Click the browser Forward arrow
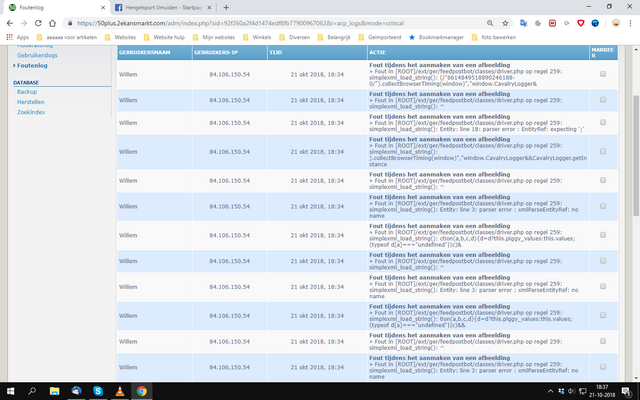 24,23
